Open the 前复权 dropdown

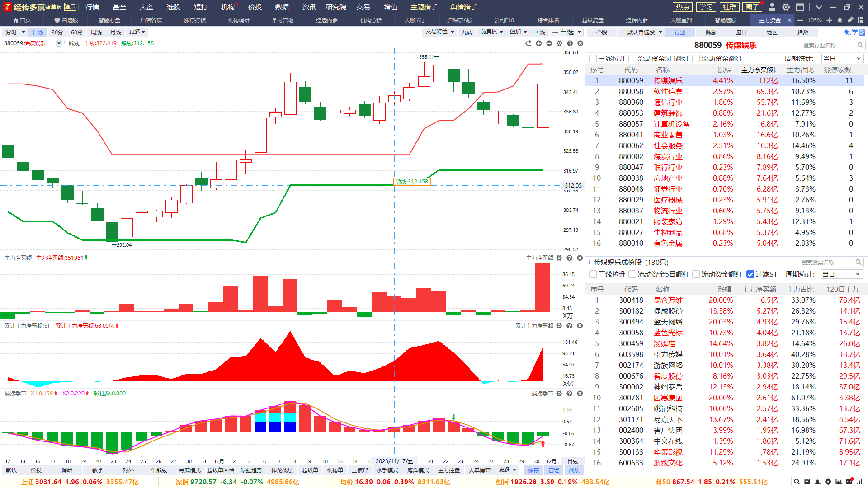tap(492, 32)
